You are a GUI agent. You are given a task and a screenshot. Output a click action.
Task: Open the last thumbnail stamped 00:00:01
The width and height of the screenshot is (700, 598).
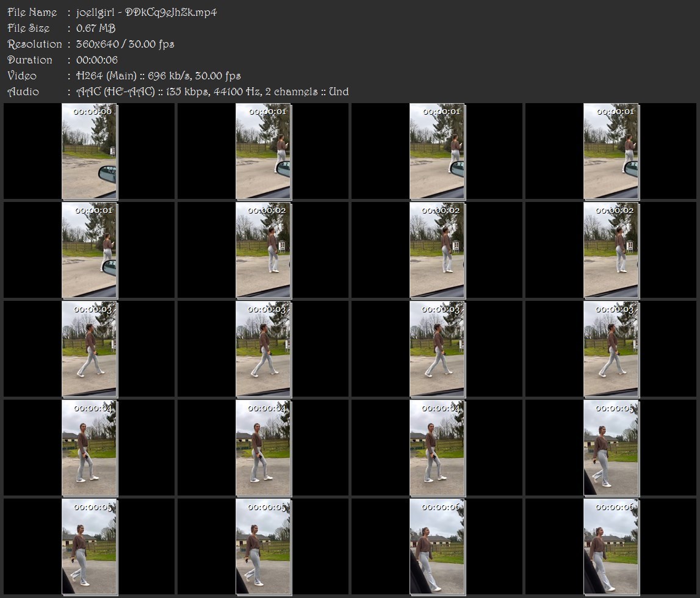(89, 250)
